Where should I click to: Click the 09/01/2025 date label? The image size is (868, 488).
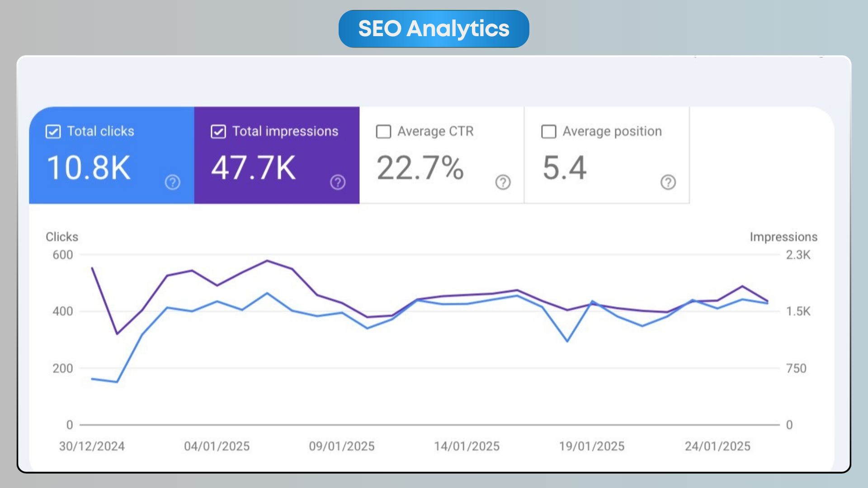[342, 446]
